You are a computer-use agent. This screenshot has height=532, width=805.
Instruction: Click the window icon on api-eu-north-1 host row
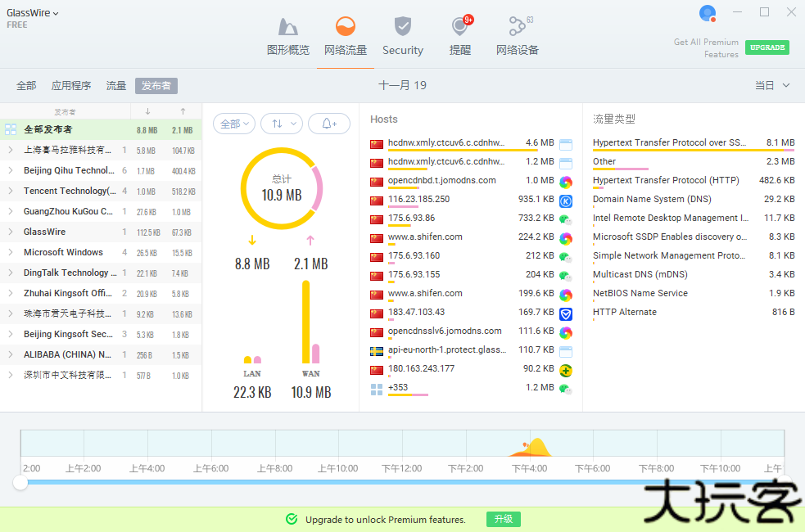566,351
